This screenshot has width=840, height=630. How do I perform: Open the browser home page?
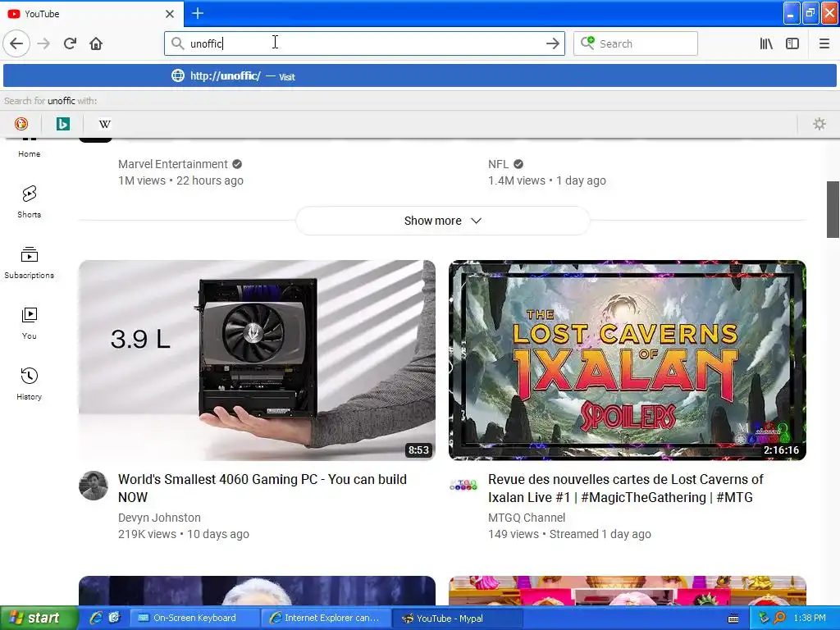point(96,43)
